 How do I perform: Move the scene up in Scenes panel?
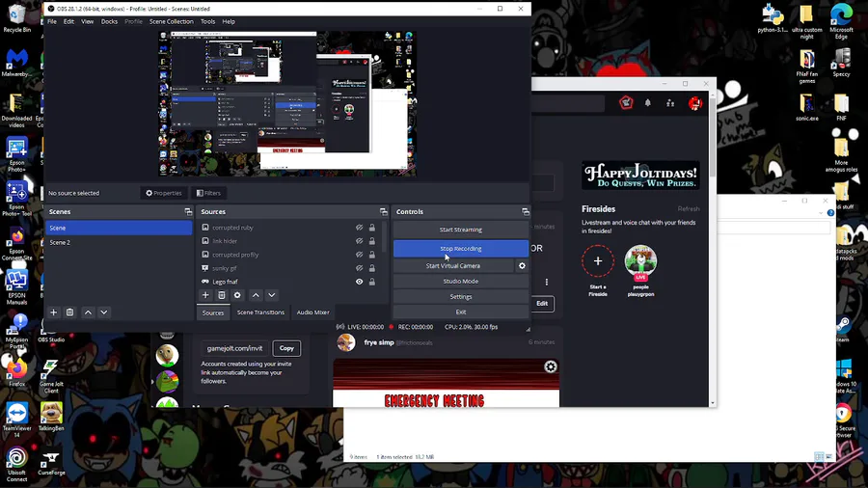click(x=88, y=312)
